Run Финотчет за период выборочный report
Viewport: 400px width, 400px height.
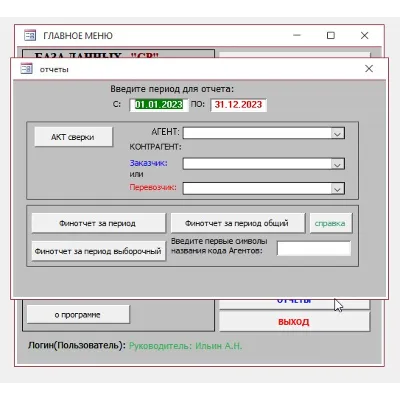(x=98, y=251)
